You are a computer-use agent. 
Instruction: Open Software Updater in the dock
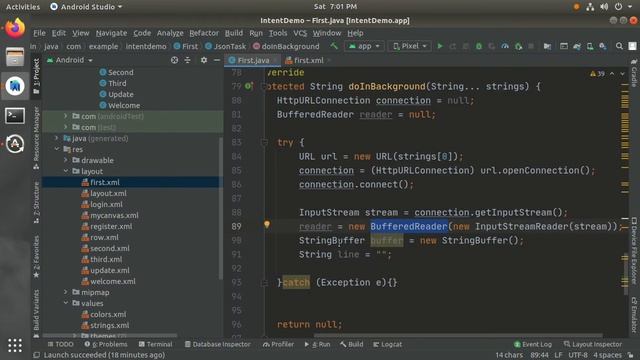tap(15, 144)
